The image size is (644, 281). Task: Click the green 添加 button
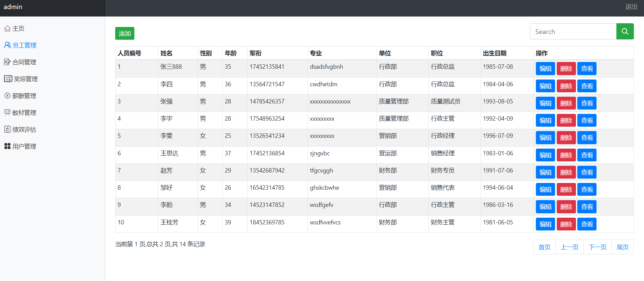coord(125,33)
